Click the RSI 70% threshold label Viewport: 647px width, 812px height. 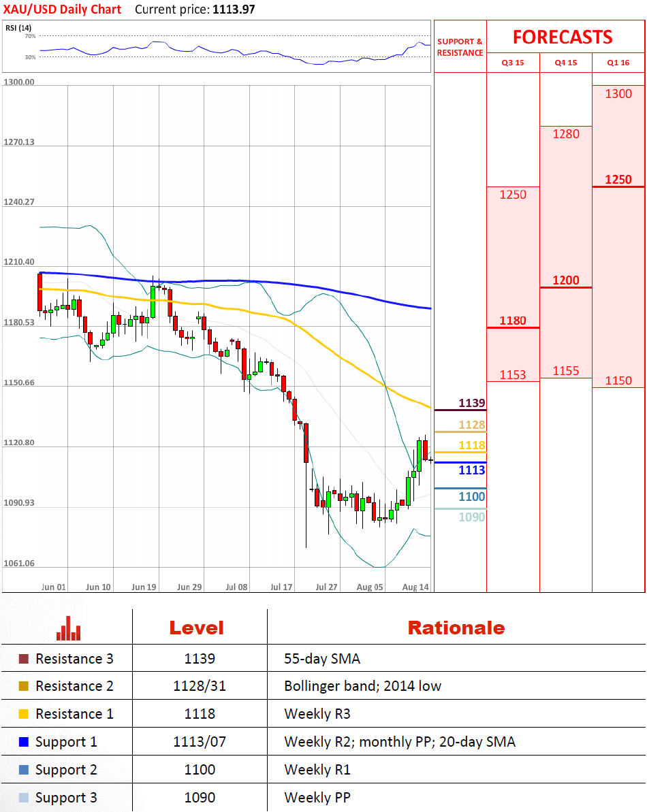coord(30,36)
